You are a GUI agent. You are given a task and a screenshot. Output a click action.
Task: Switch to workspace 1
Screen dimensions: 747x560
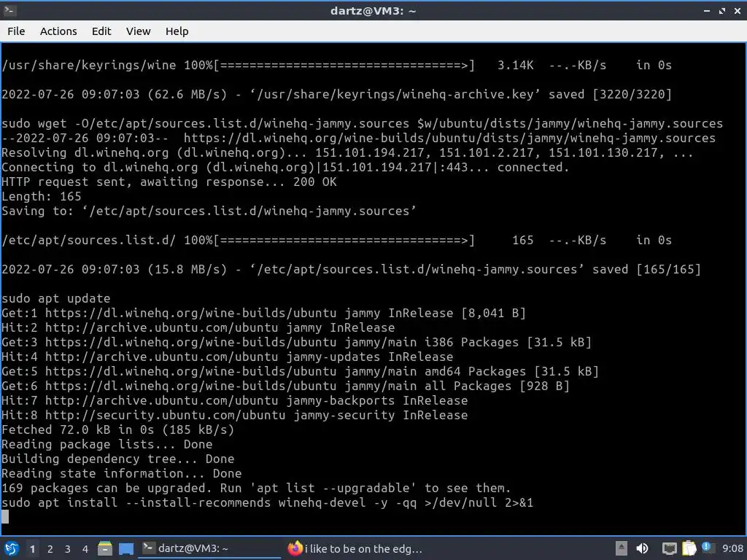pyautogui.click(x=32, y=549)
